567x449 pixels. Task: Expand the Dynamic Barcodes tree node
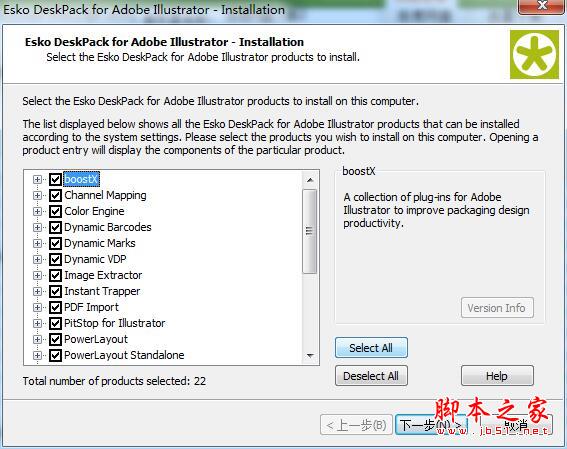click(37, 227)
